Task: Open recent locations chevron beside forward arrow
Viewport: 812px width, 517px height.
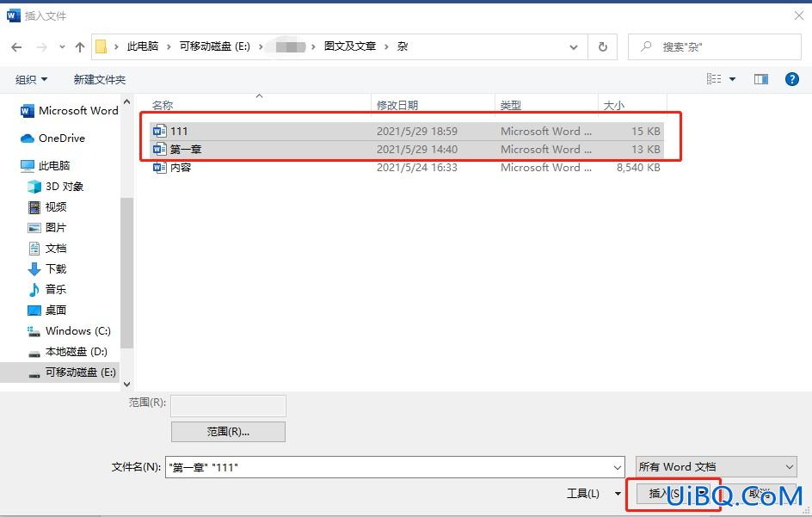Action: [62, 47]
